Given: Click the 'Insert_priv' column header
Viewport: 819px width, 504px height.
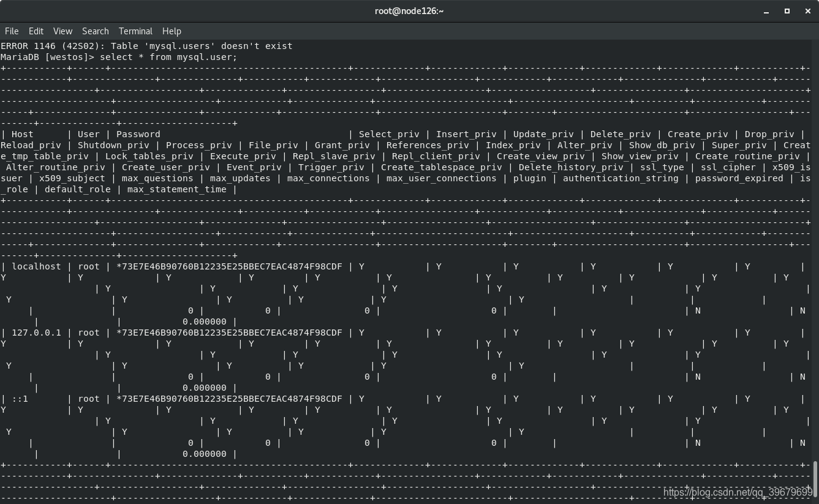Looking at the screenshot, I should click(x=466, y=134).
